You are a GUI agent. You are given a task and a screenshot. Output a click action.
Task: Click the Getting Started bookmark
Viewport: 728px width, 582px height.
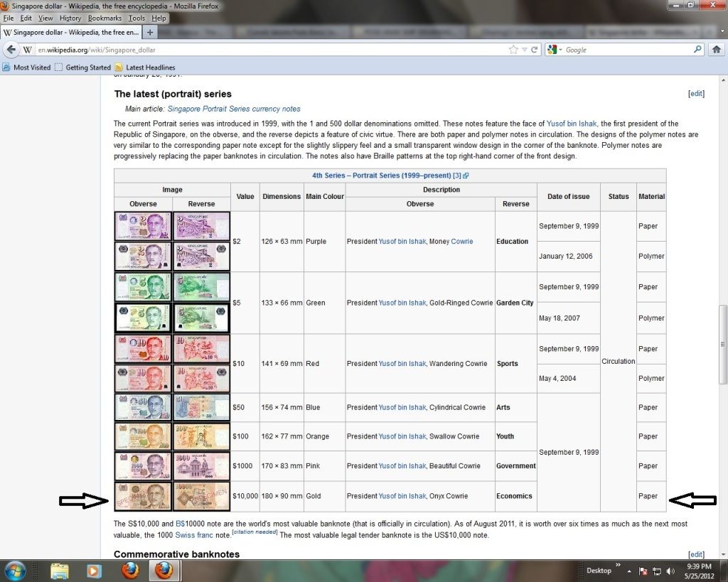(83, 68)
